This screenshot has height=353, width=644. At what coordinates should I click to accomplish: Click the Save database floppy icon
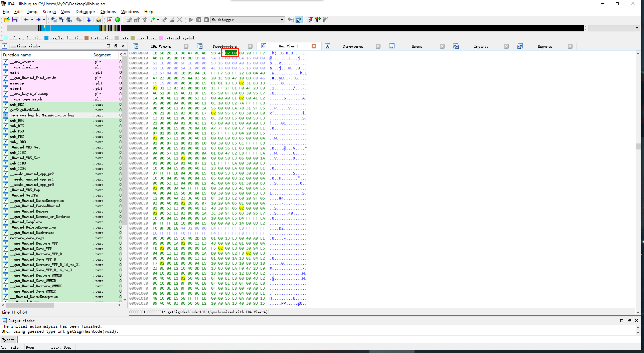click(15, 20)
